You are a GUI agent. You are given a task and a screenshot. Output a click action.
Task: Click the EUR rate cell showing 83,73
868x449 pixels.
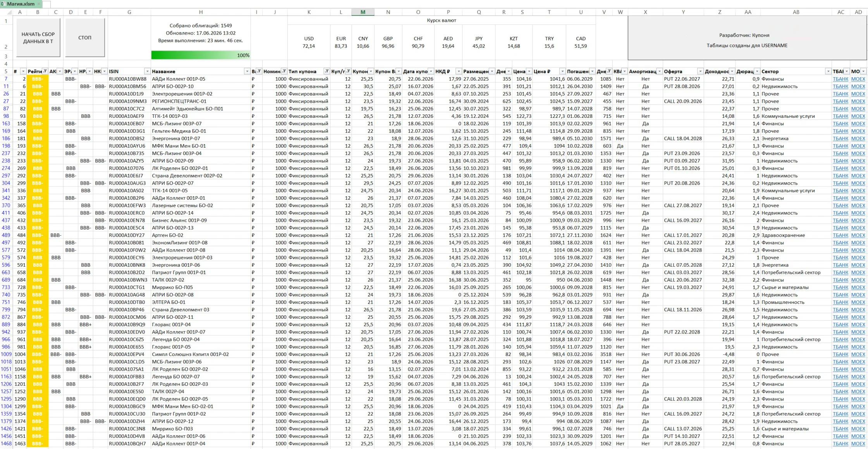[341, 42]
